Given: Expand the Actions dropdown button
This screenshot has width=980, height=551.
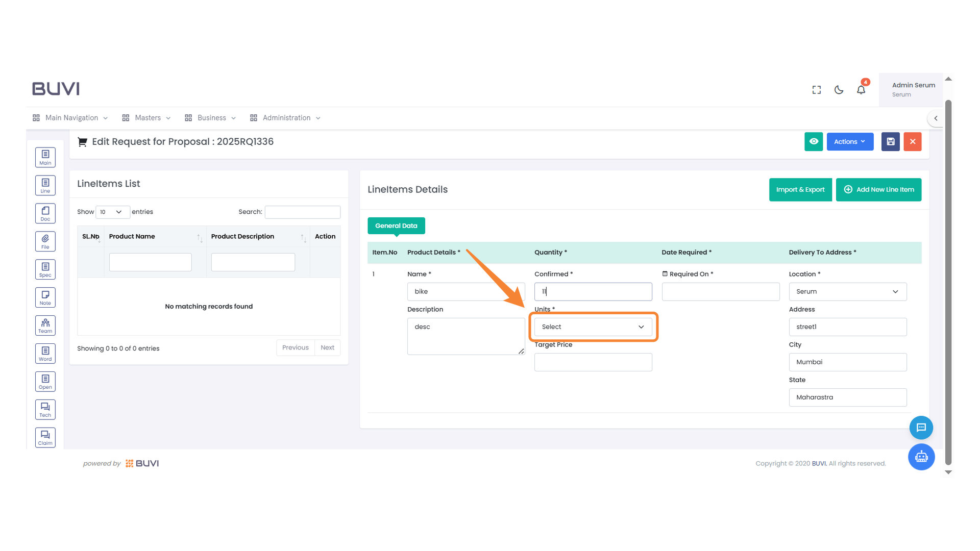Looking at the screenshot, I should click(x=849, y=142).
